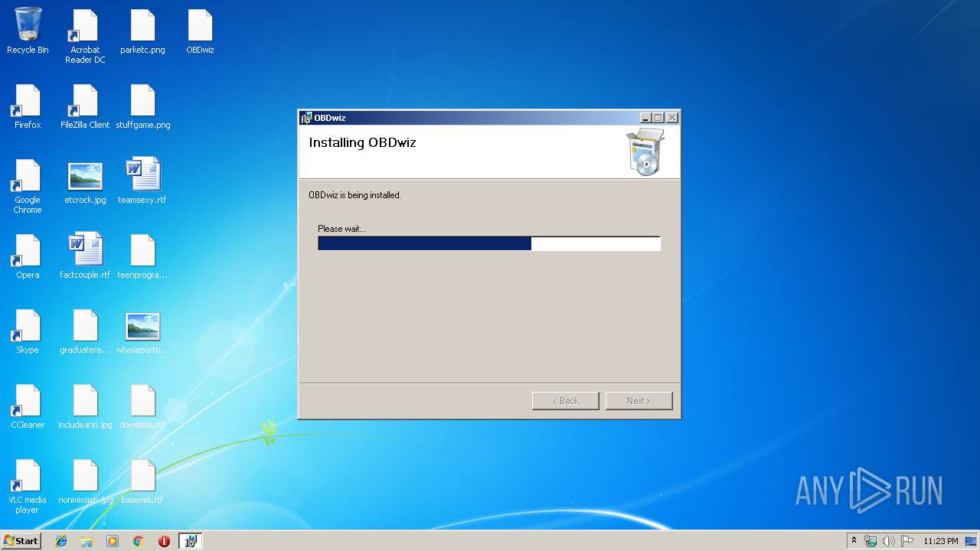Select the whosepartn... image file
The height and width of the screenshot is (551, 980).
pos(142,331)
